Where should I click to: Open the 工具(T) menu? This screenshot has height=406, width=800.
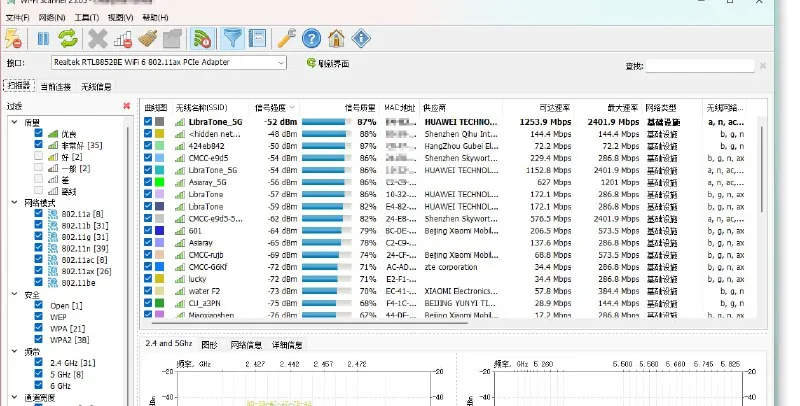point(87,17)
